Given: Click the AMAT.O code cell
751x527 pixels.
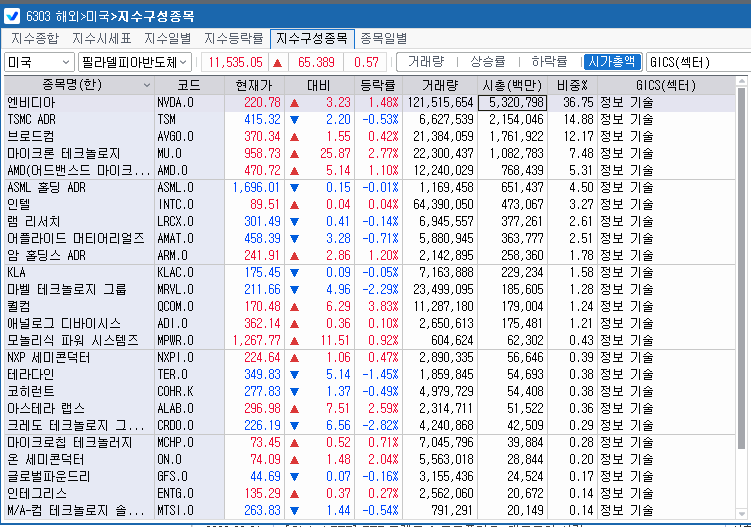Looking at the screenshot, I should [190, 239].
